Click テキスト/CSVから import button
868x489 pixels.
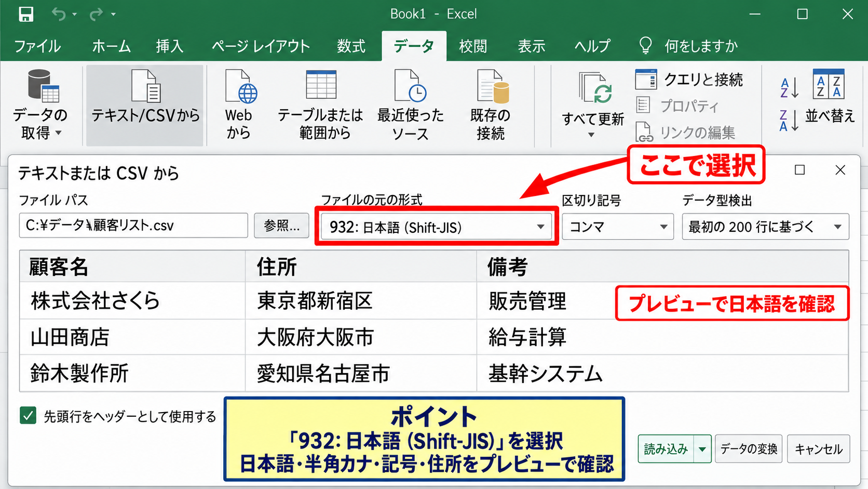[x=145, y=105]
